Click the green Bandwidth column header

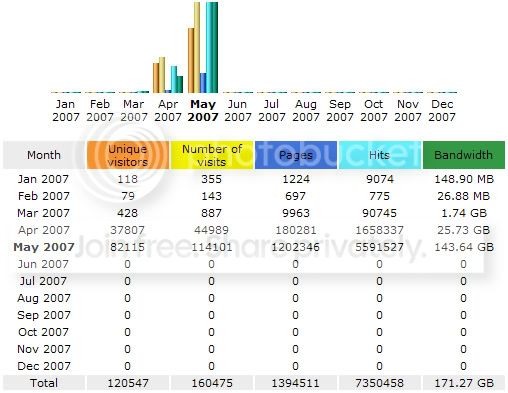[464, 155]
